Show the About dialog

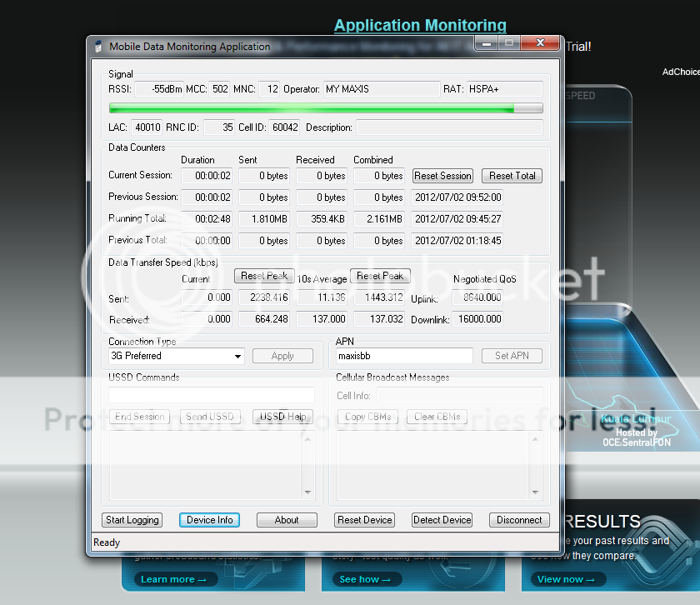click(x=287, y=520)
